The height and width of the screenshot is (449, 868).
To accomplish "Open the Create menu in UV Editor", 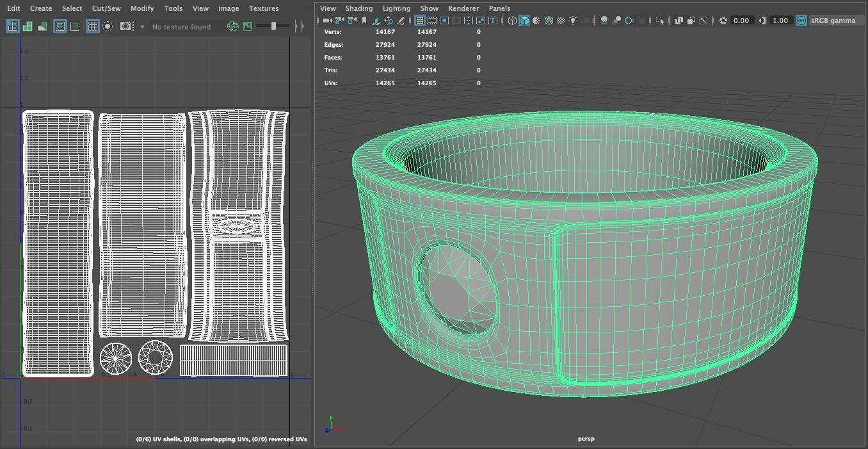I will (41, 8).
